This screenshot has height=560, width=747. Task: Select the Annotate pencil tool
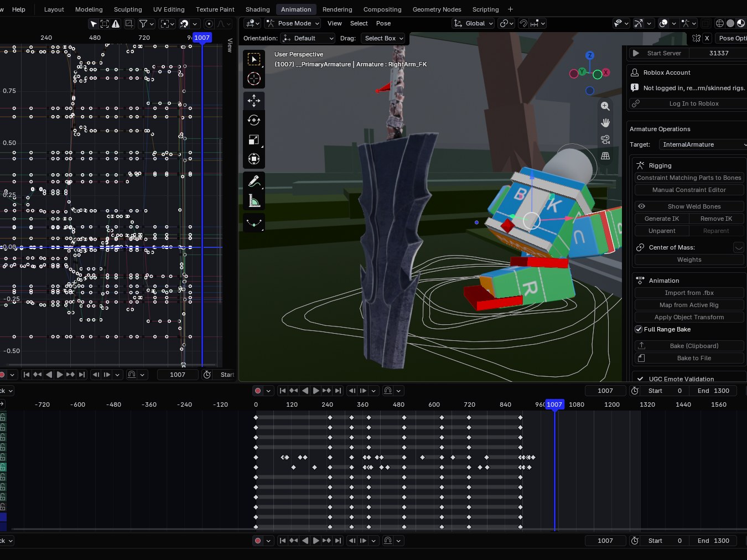point(254,181)
